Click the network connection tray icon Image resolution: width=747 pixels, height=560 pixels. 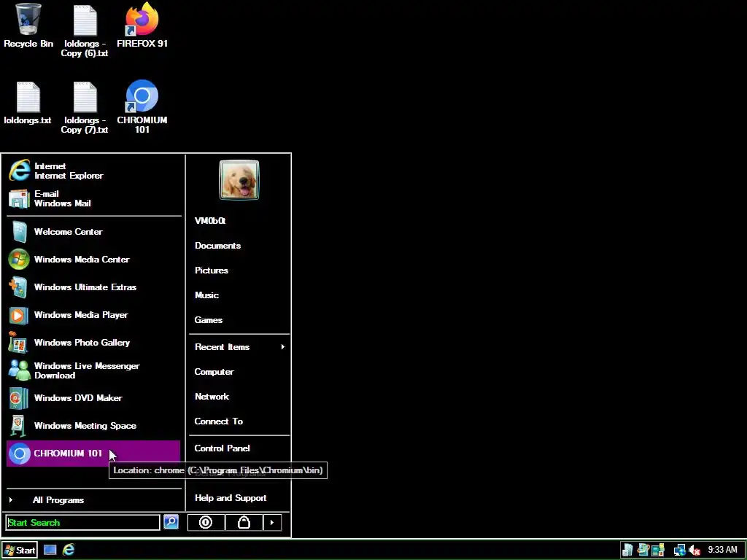[679, 550]
